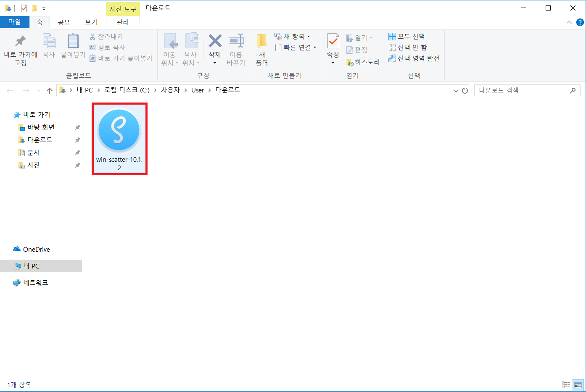Viewport: 586px width, 392px height.
Task: Click Paste shortcut (바로 가기 붙여넣기)
Action: [121, 58]
